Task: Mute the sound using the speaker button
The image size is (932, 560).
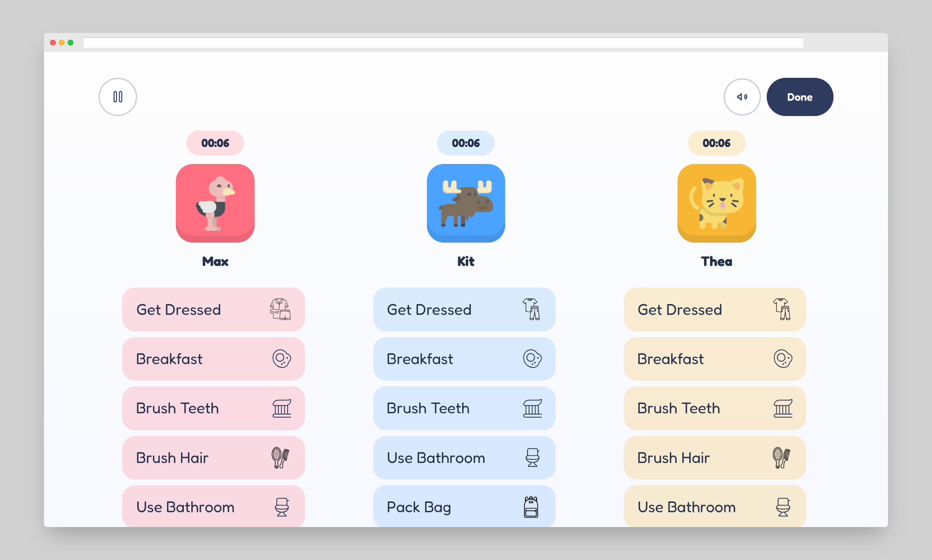Action: pyautogui.click(x=742, y=97)
